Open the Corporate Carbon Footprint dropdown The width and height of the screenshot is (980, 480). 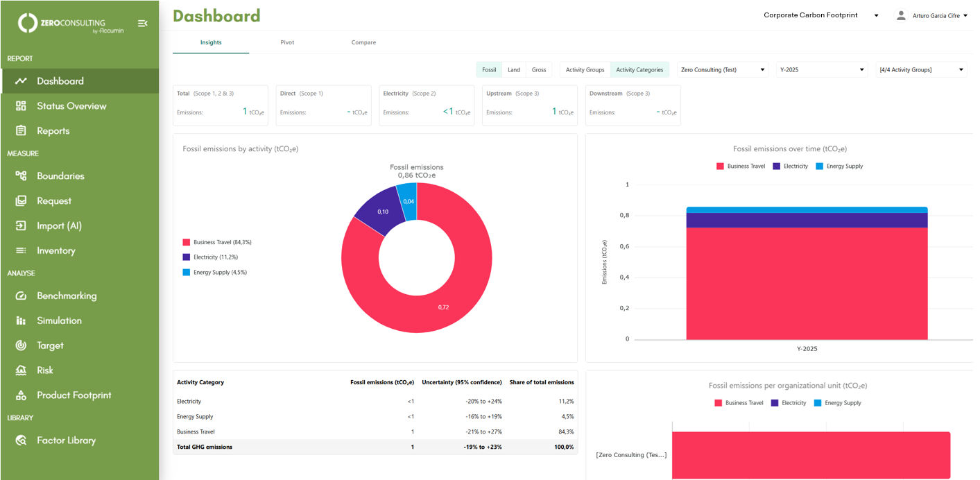821,15
